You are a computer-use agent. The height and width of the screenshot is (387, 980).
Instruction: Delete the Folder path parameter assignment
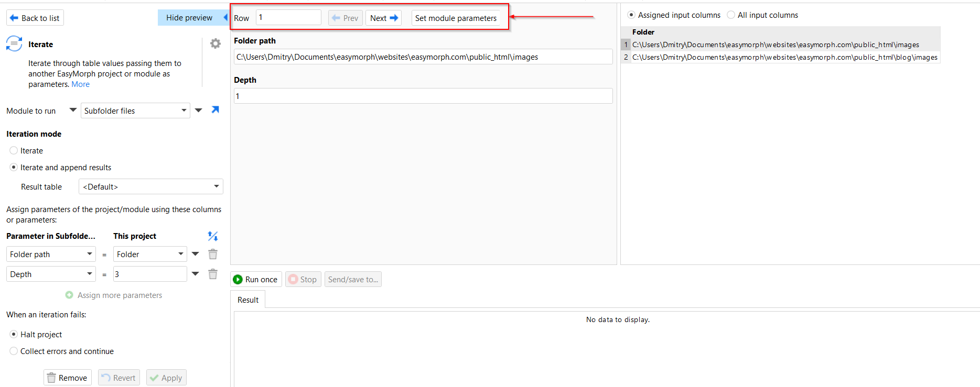212,255
